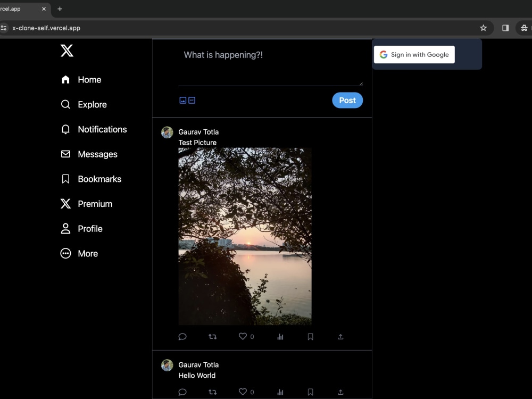
Task: Open a new browser tab
Action: coord(60,9)
